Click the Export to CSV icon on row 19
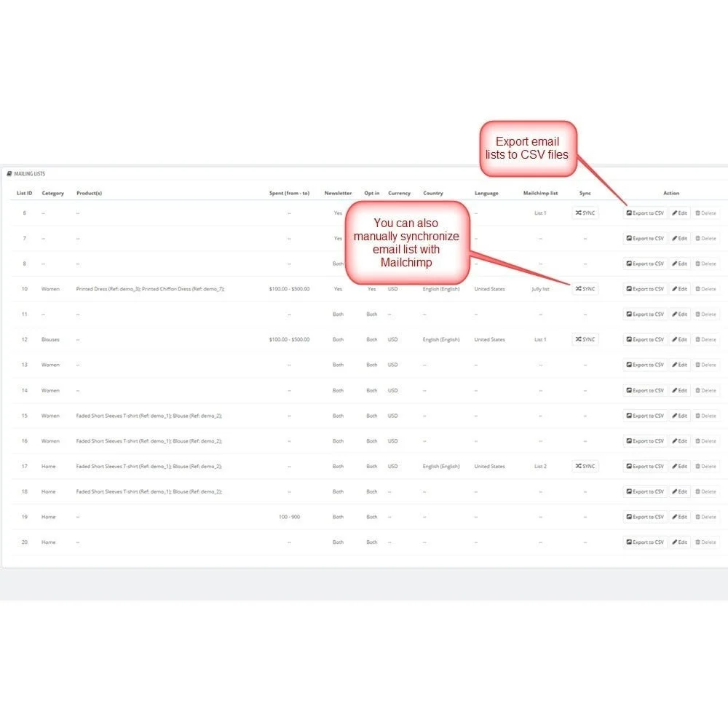Screen dimensions: 728x728 [x=630, y=517]
